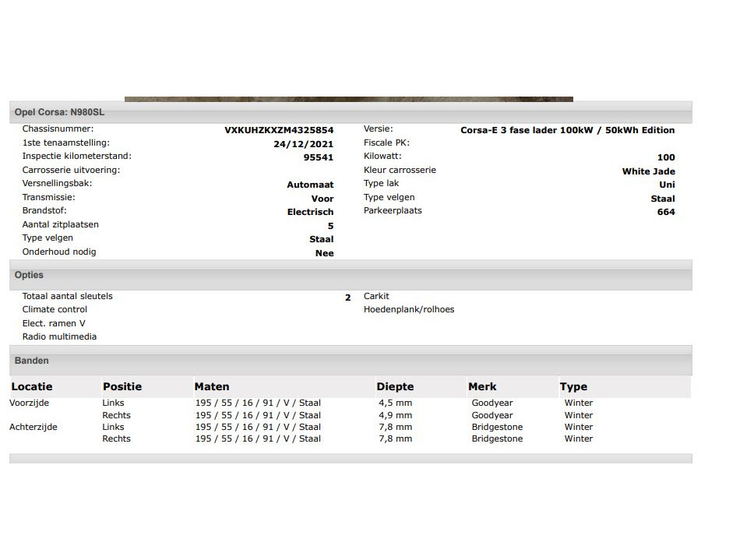
Task: Select the registration date 24/12/2021
Action: tap(304, 144)
